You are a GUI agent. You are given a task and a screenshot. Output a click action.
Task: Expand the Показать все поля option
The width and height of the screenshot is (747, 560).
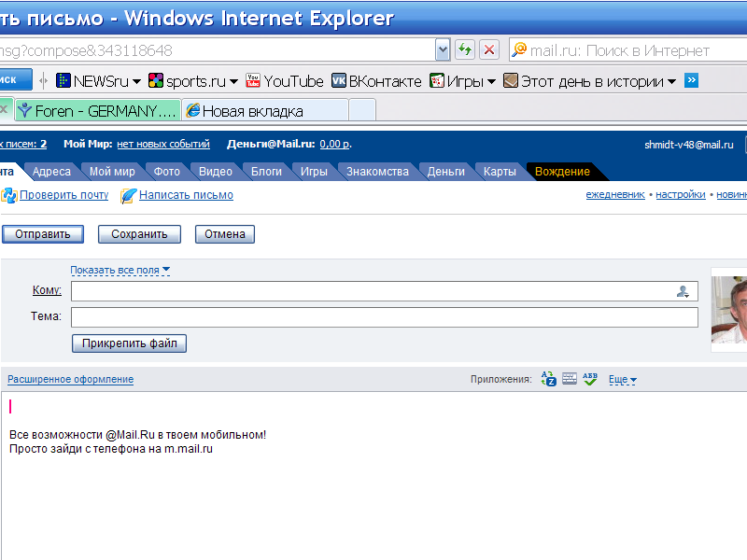click(120, 270)
